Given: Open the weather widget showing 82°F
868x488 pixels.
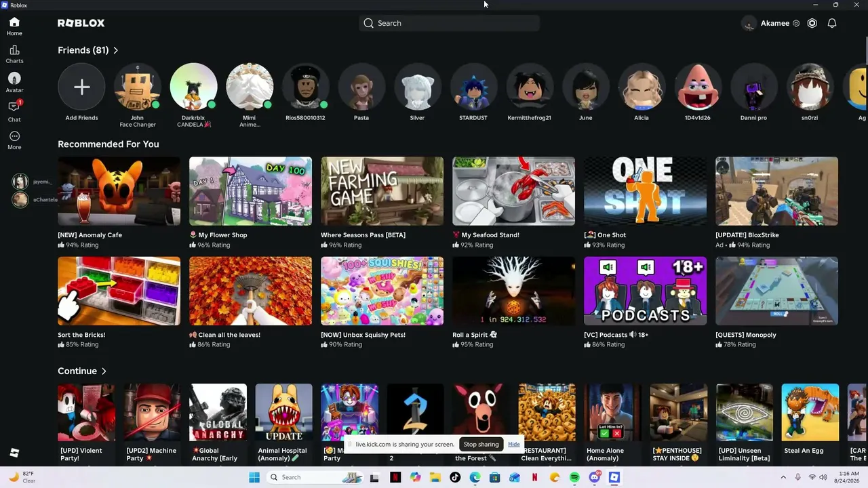Looking at the screenshot, I should pos(22,477).
